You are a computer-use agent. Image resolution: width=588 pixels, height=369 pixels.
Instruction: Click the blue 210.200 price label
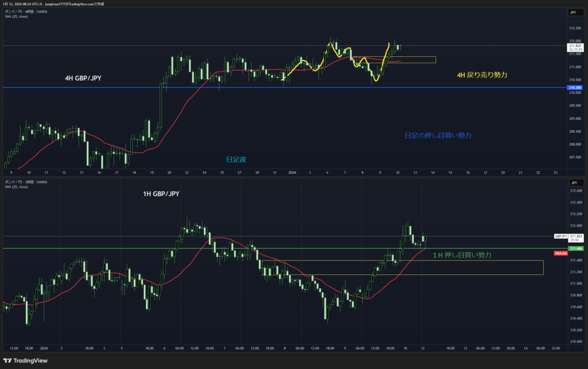(x=574, y=88)
